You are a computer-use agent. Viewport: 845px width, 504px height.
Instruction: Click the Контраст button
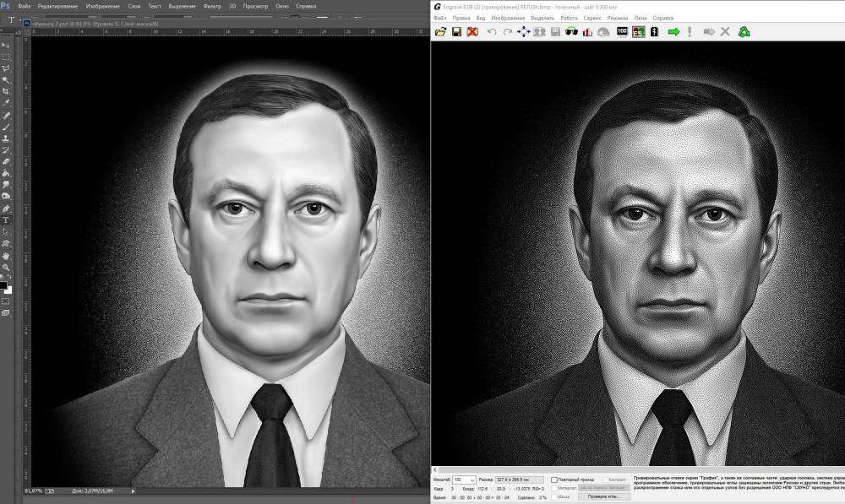[615, 480]
